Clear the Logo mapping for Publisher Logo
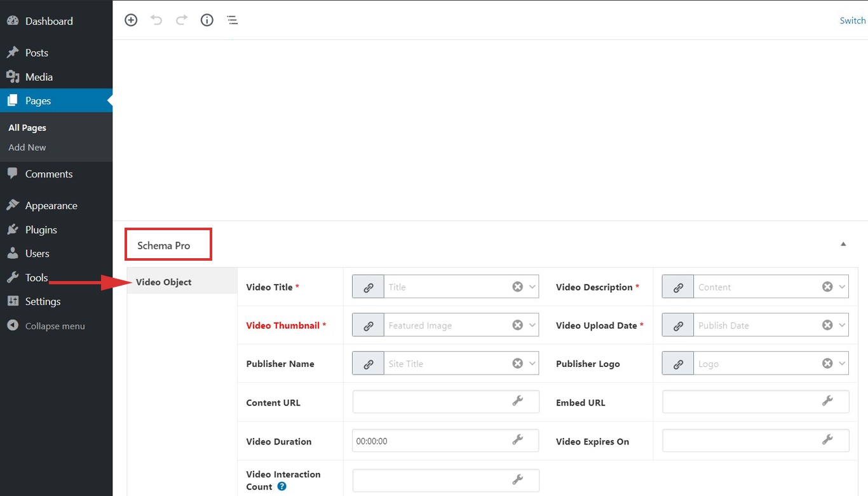Image resolution: width=868 pixels, height=496 pixels. click(827, 363)
